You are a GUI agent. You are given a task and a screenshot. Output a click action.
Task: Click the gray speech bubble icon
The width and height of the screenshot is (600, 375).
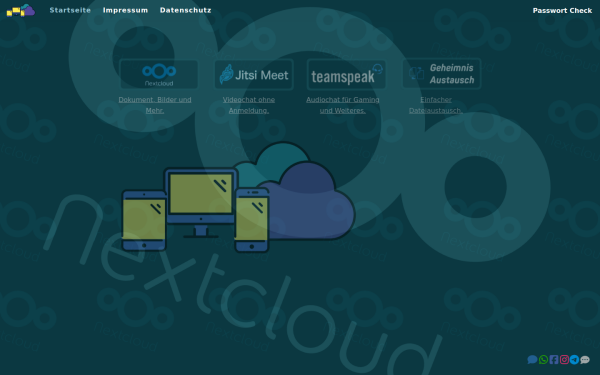pyautogui.click(x=585, y=360)
